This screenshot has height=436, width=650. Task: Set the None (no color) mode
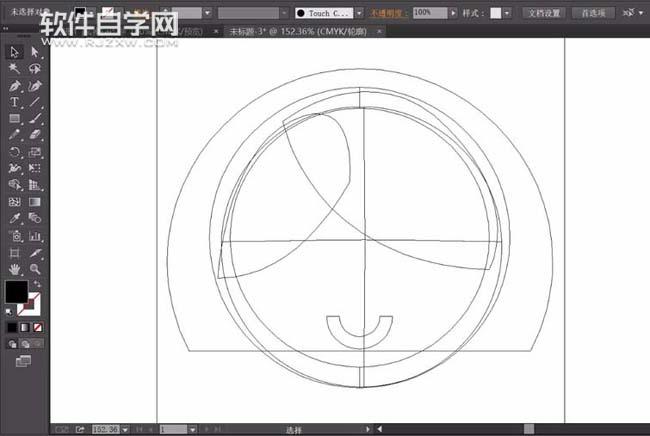pyautogui.click(x=38, y=327)
